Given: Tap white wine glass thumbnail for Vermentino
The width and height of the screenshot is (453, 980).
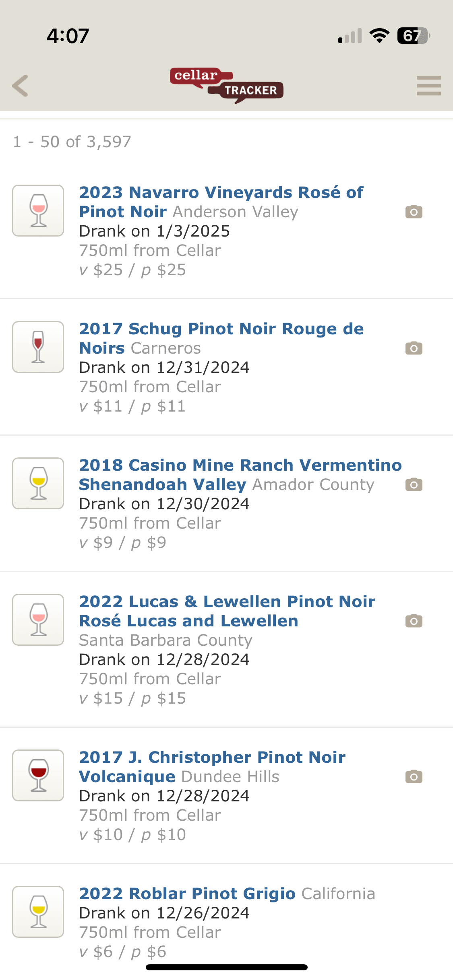Looking at the screenshot, I should click(38, 483).
